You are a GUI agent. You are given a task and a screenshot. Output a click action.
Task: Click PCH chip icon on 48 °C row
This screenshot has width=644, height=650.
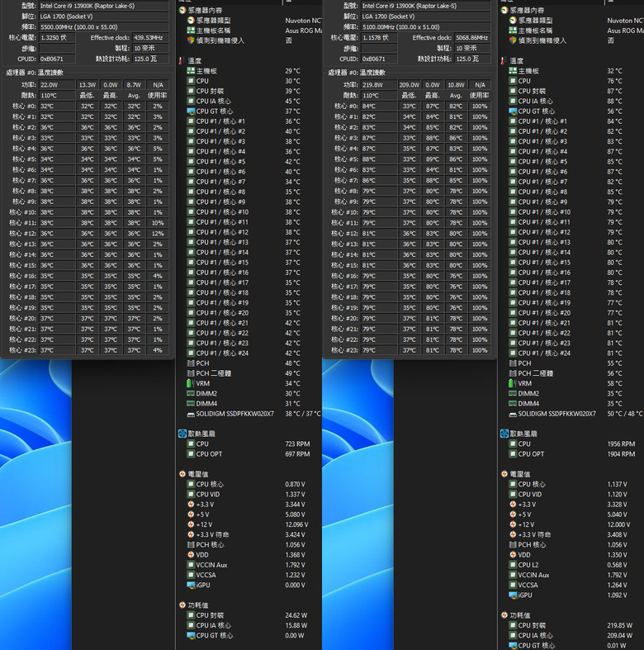point(191,363)
